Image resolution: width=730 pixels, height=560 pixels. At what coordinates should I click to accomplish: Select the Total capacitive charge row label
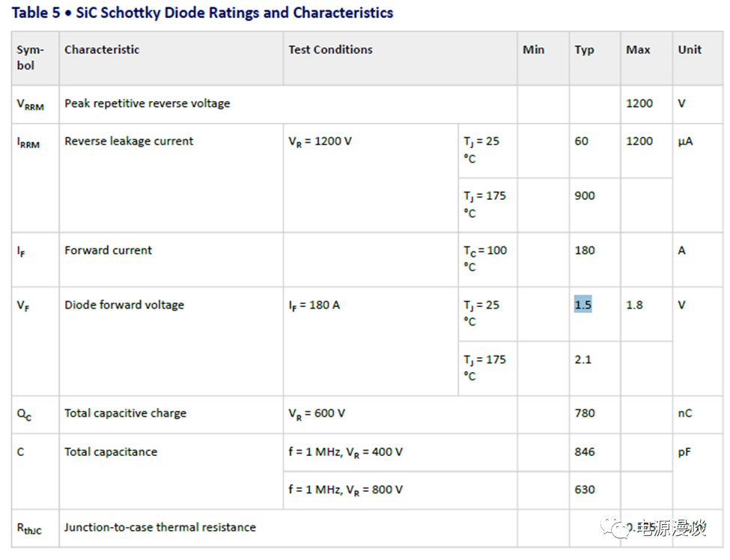[125, 413]
